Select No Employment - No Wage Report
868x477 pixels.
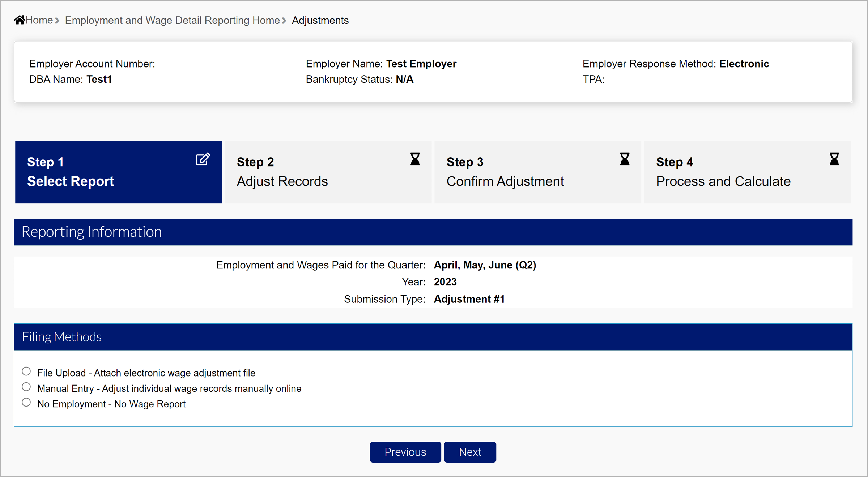click(26, 403)
